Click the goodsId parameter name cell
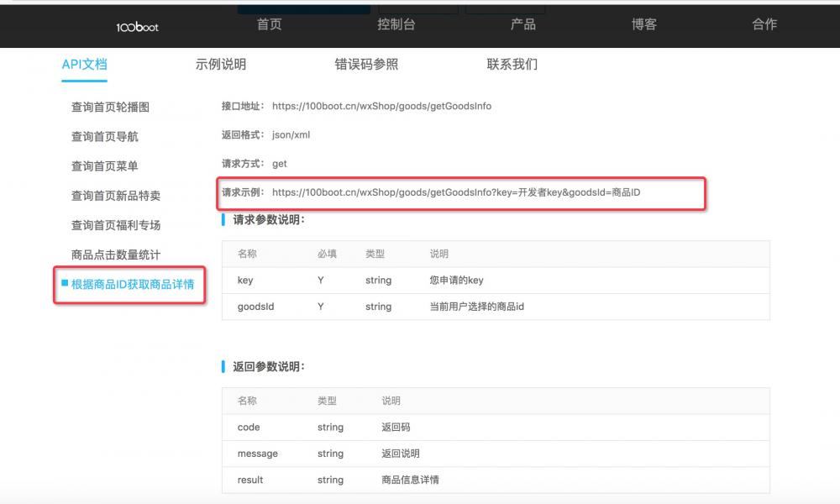Screen dimensions: 840x504 (255, 307)
